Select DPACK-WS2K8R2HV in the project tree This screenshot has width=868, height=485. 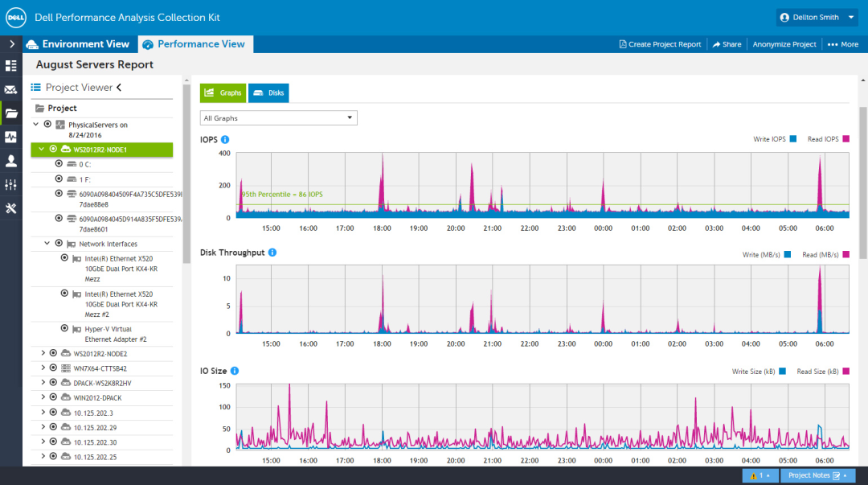[x=102, y=383]
